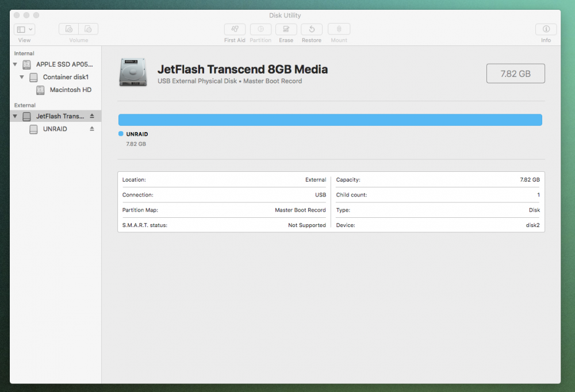
Task: Click the JetFlash Transcend 8GB Media title
Action: (x=243, y=70)
